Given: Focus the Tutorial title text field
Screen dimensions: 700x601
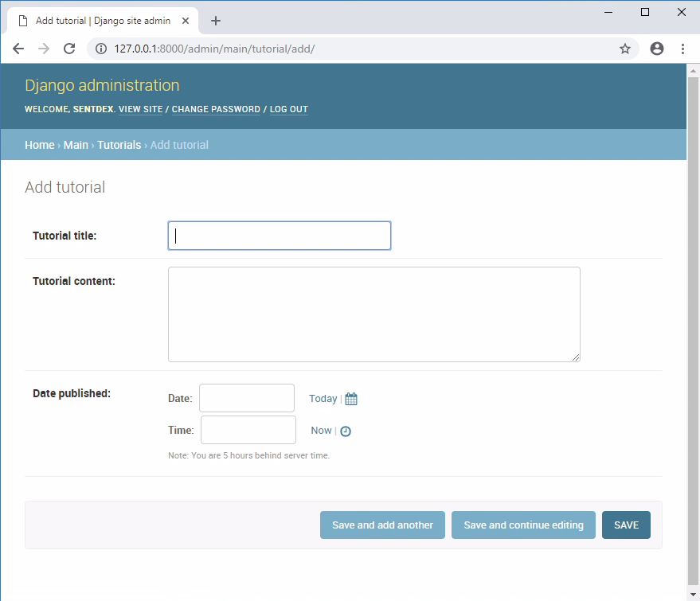Looking at the screenshot, I should (x=279, y=236).
